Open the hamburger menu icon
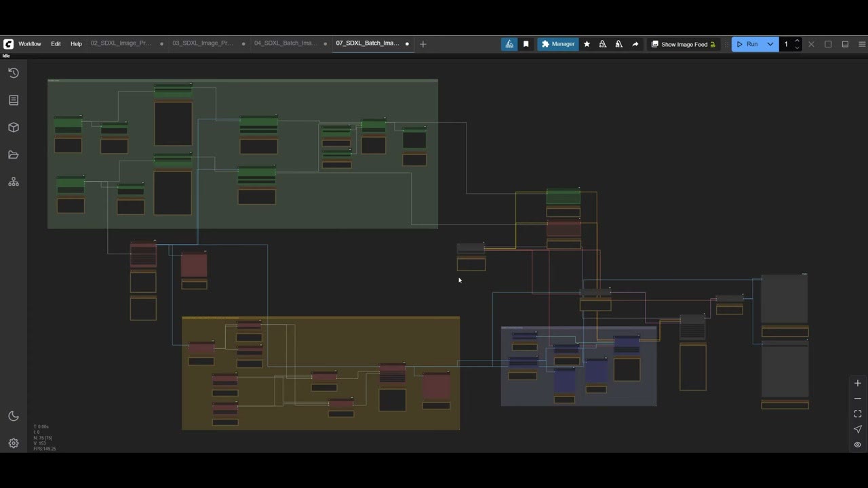Viewport: 868px width, 488px height. pos(862,44)
